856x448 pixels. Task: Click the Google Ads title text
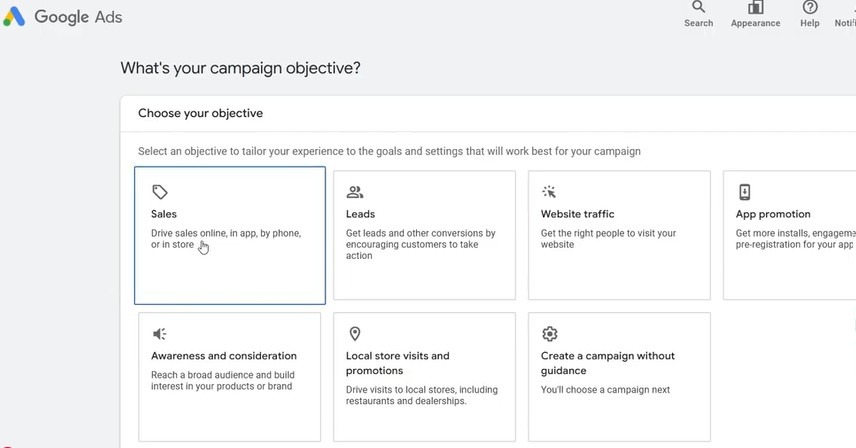pyautogui.click(x=78, y=17)
